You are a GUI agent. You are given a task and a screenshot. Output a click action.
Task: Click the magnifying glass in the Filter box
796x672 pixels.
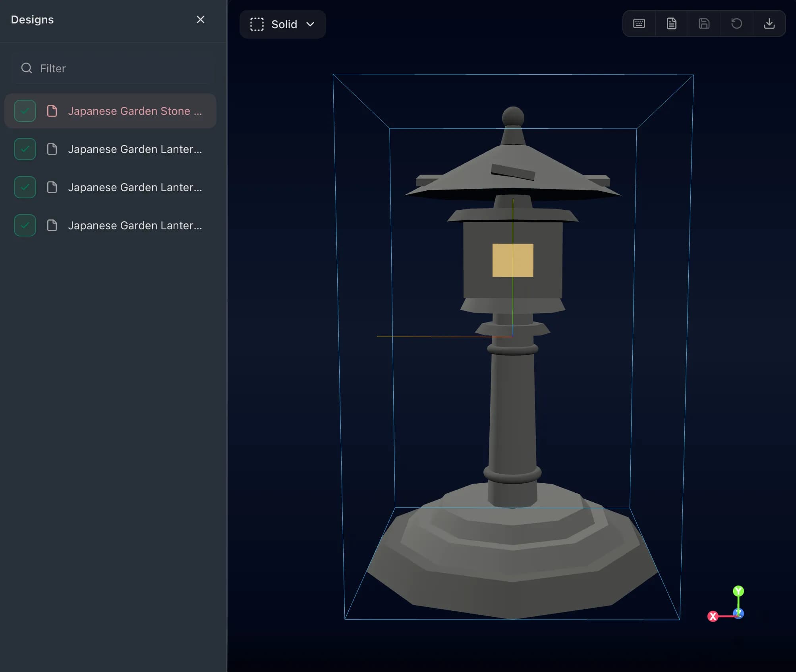26,68
